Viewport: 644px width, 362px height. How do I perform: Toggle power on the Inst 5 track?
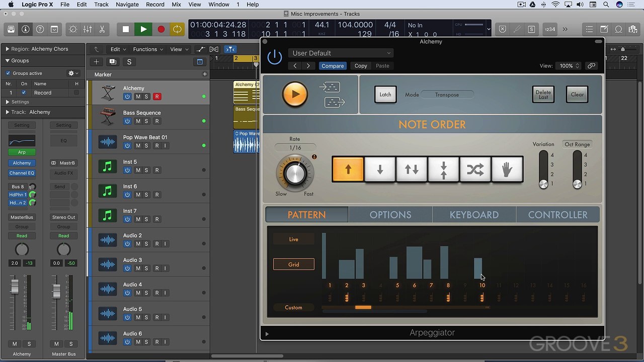(x=127, y=170)
